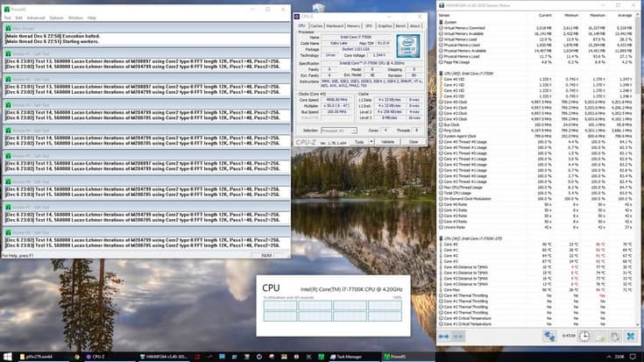Click the Worker #1 window icon in Prime95

[x=8, y=53]
